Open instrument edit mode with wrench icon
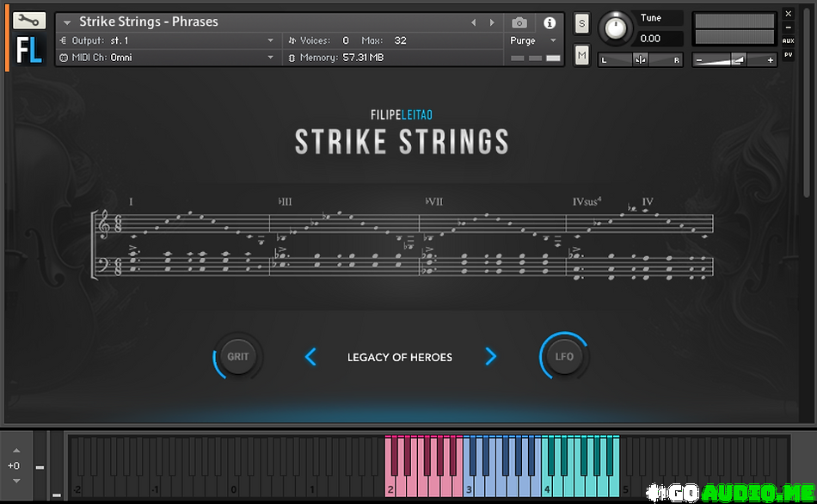The image size is (817, 504). tap(29, 21)
